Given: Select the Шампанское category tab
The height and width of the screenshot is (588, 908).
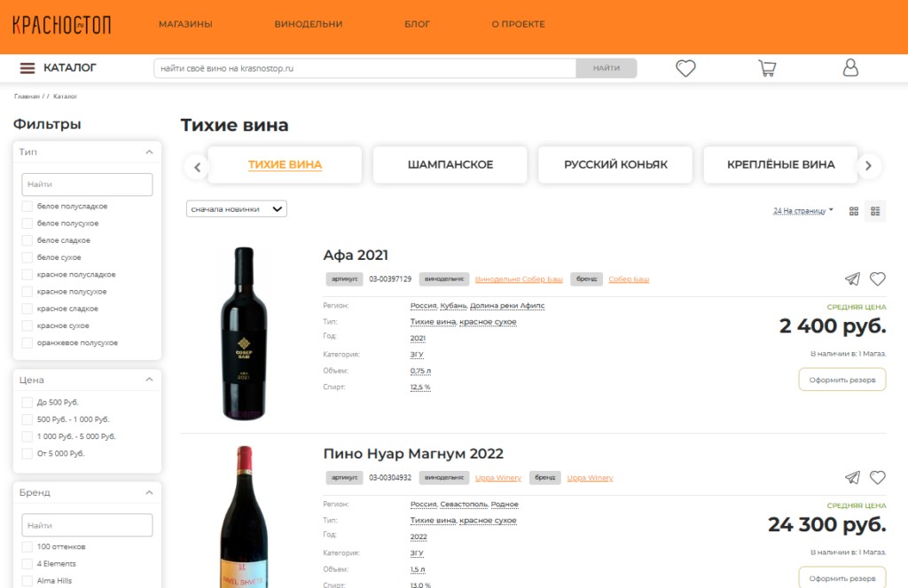Looking at the screenshot, I should point(450,165).
